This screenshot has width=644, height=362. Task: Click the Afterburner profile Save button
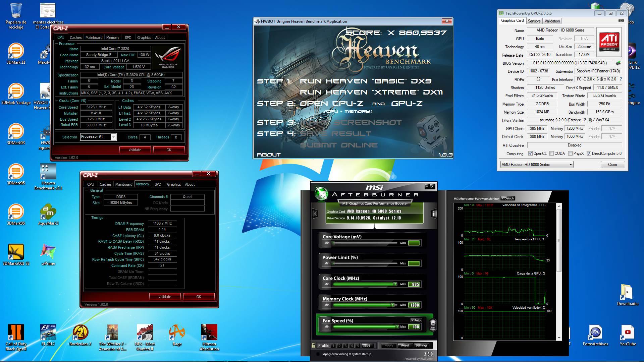pyautogui.click(x=367, y=345)
